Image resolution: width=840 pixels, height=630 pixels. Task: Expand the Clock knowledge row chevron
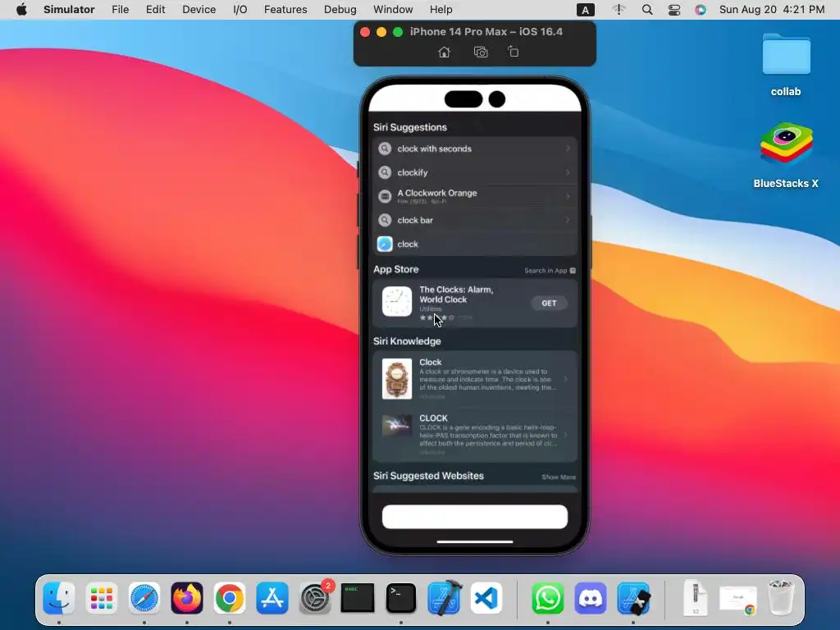click(566, 379)
